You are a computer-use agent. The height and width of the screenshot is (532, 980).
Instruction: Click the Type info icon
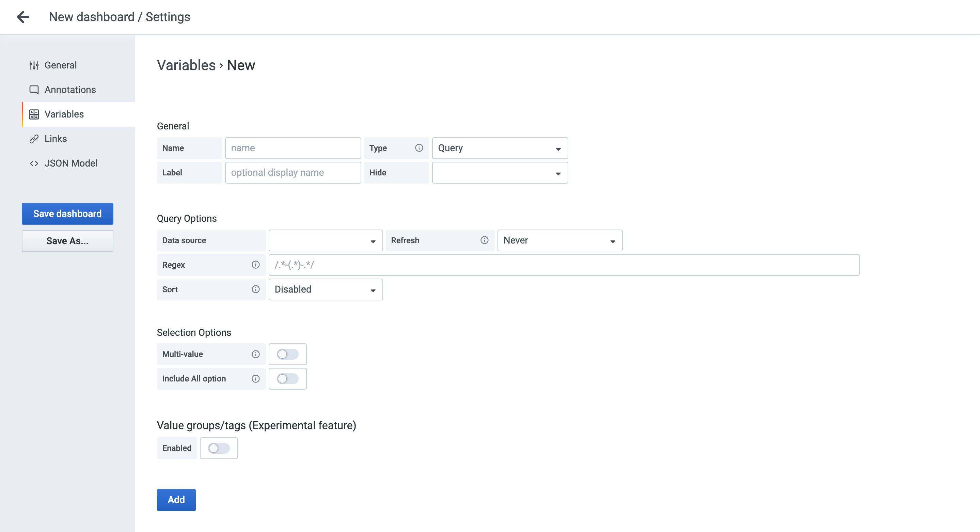tap(419, 148)
